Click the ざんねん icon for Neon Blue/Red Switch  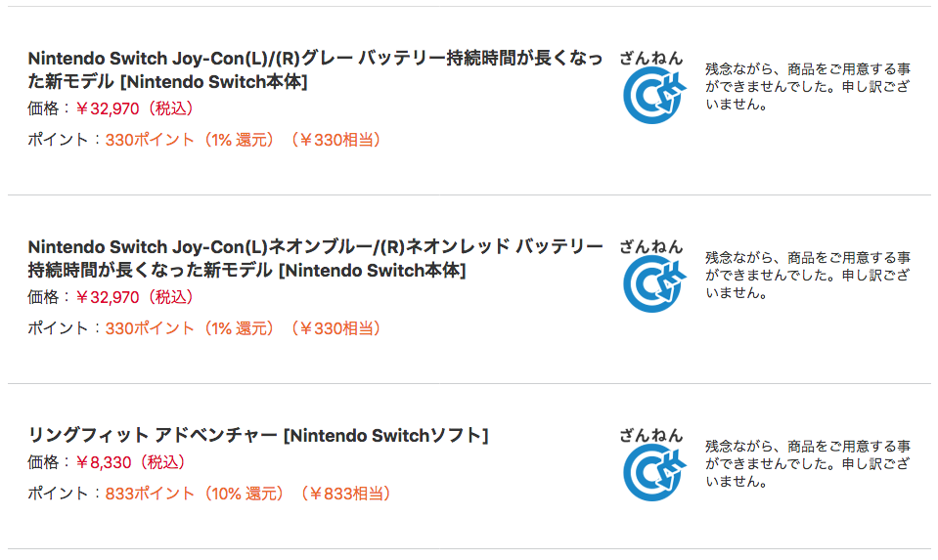coord(653,283)
